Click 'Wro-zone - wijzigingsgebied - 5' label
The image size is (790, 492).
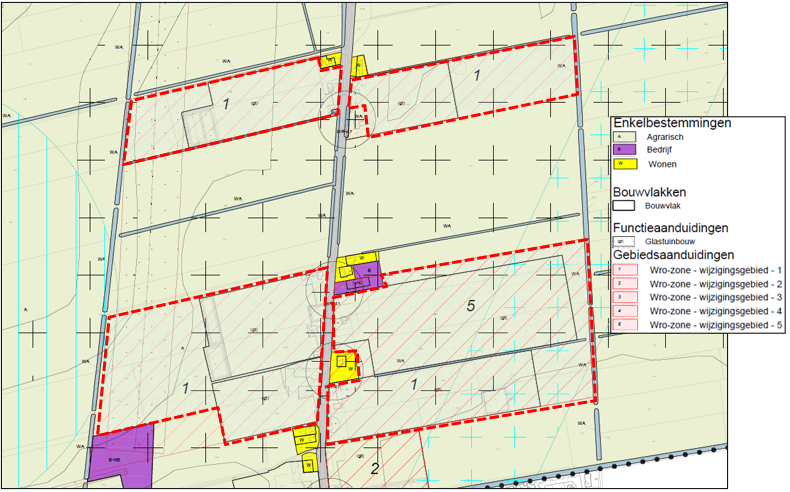click(x=716, y=325)
